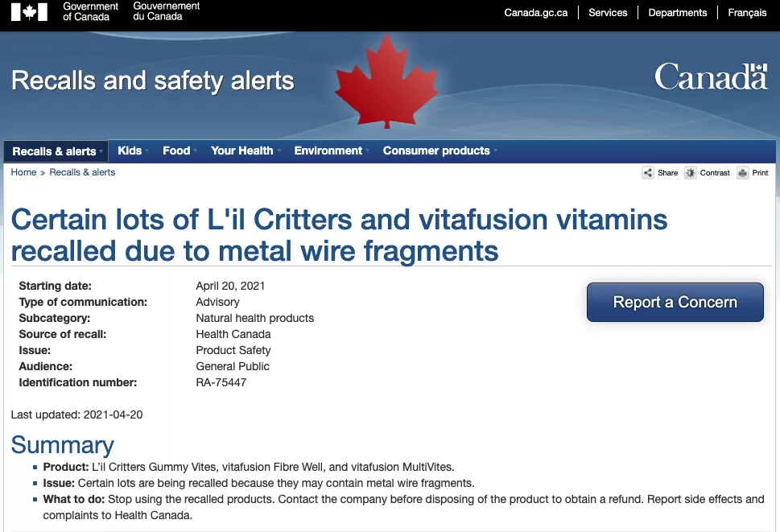
Task: Open the Services link in top bar
Action: tap(608, 12)
